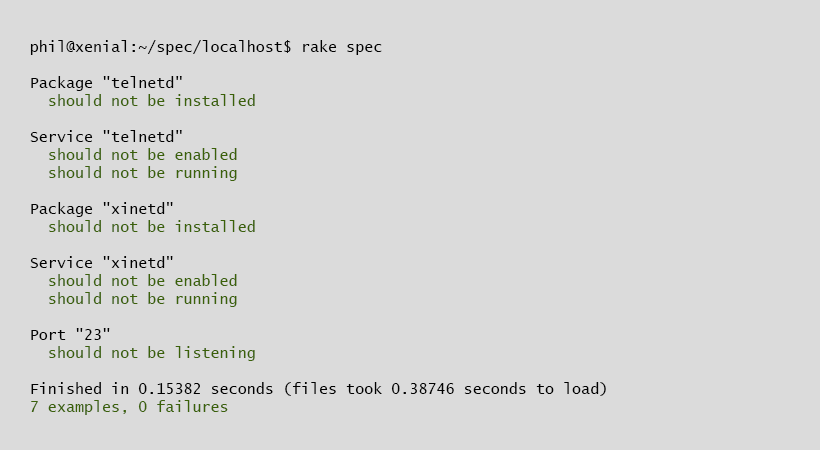The width and height of the screenshot is (820, 450).
Task: Click 'should not be enabled' under xinetd service
Action: tap(143, 281)
